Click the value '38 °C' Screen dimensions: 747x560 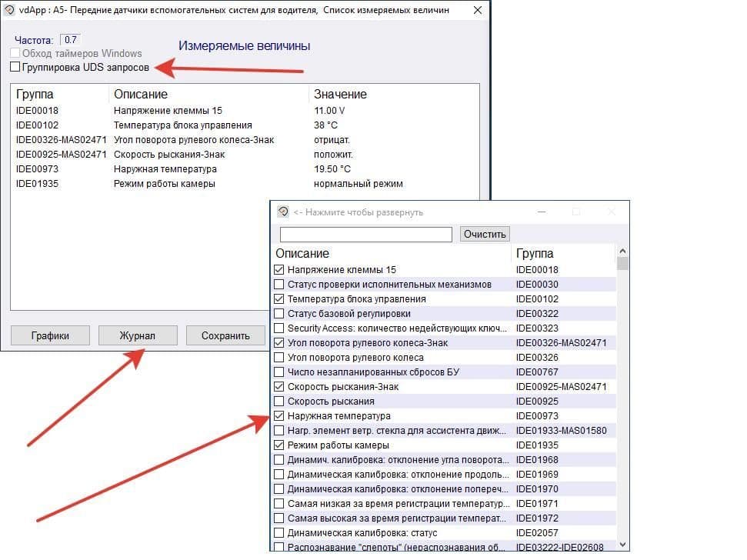(x=325, y=125)
